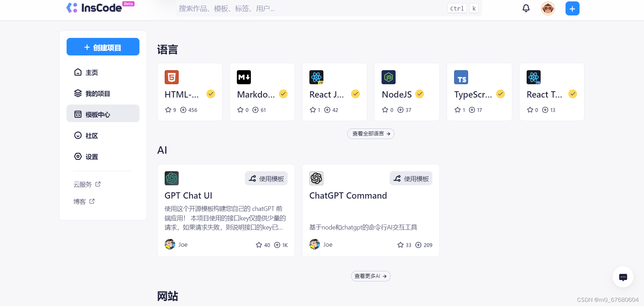Click verified badge on HTML card
This screenshot has width=644, height=306.
(x=211, y=94)
